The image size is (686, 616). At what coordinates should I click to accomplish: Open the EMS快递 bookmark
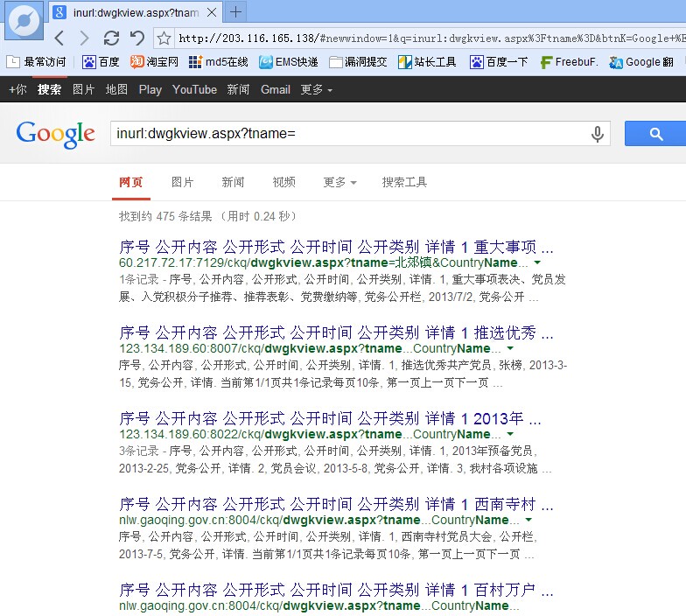[x=289, y=62]
